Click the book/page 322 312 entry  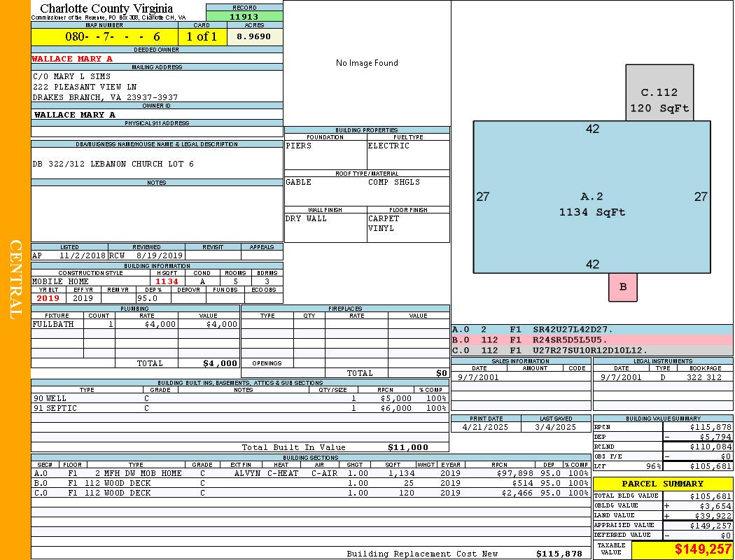(x=703, y=377)
